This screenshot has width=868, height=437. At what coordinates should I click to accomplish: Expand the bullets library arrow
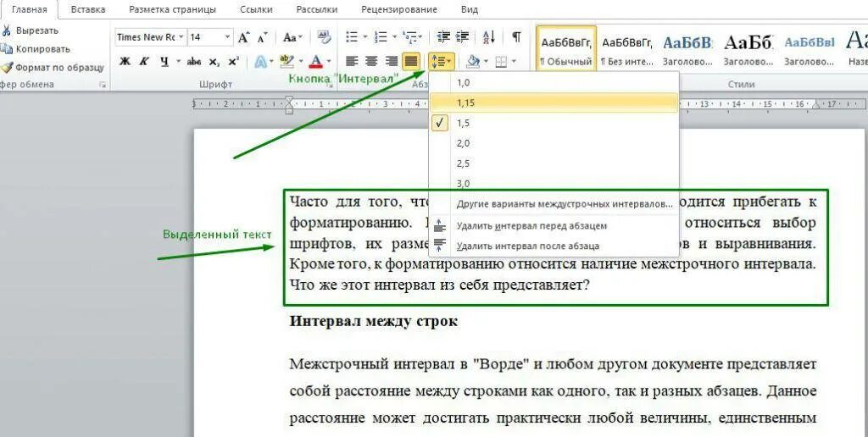365,37
